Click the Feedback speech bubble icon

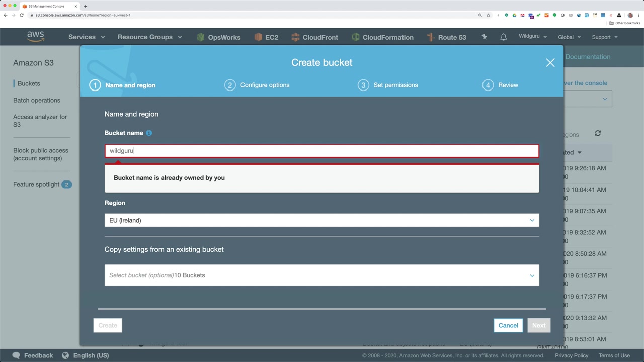16,355
